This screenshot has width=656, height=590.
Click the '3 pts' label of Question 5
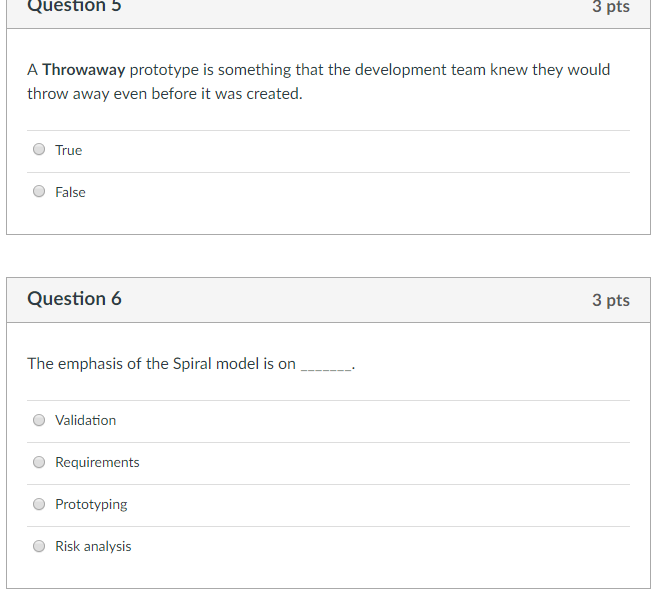(611, 7)
